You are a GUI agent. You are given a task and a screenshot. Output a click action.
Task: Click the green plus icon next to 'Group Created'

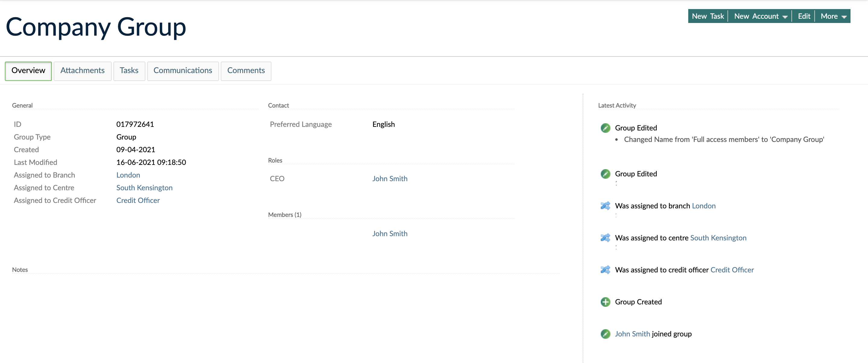[606, 302]
